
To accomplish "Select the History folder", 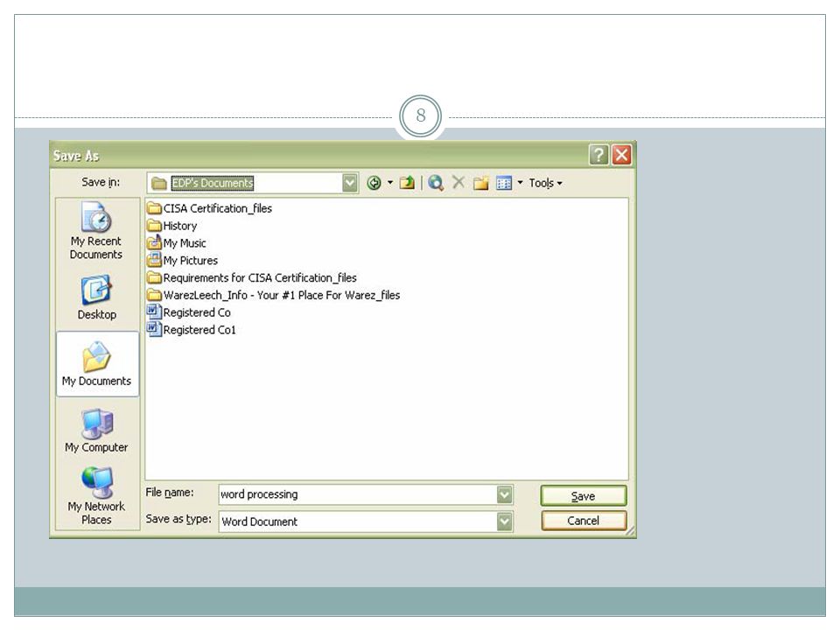I will (172, 226).
